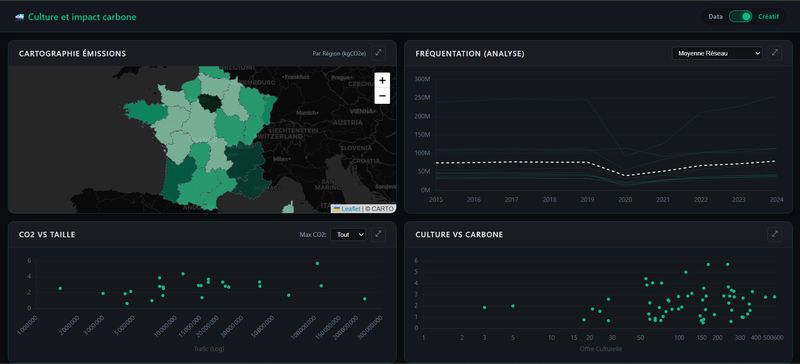The height and width of the screenshot is (364, 800).
Task: Open the Max CO2 Tout dropdown
Action: point(348,234)
